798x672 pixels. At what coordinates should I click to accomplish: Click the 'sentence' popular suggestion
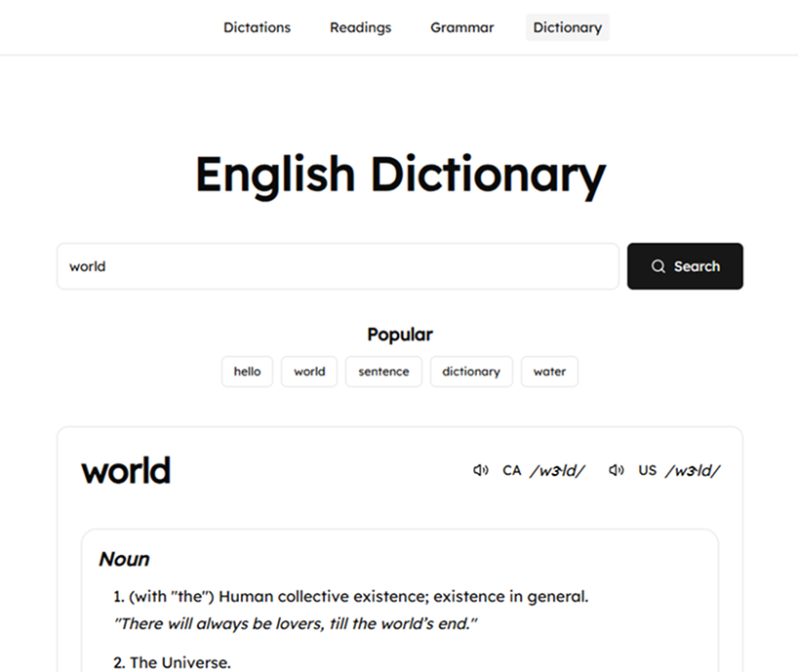point(382,372)
